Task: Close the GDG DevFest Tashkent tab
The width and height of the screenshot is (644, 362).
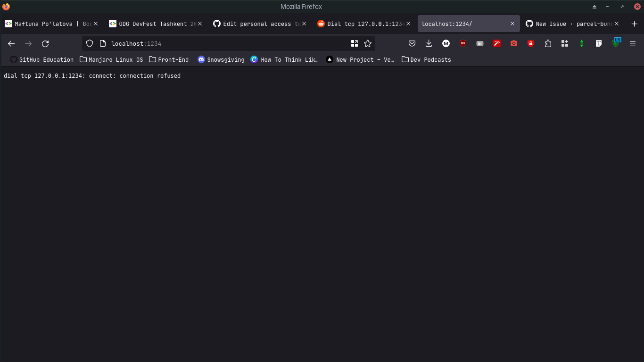Action: [200, 24]
